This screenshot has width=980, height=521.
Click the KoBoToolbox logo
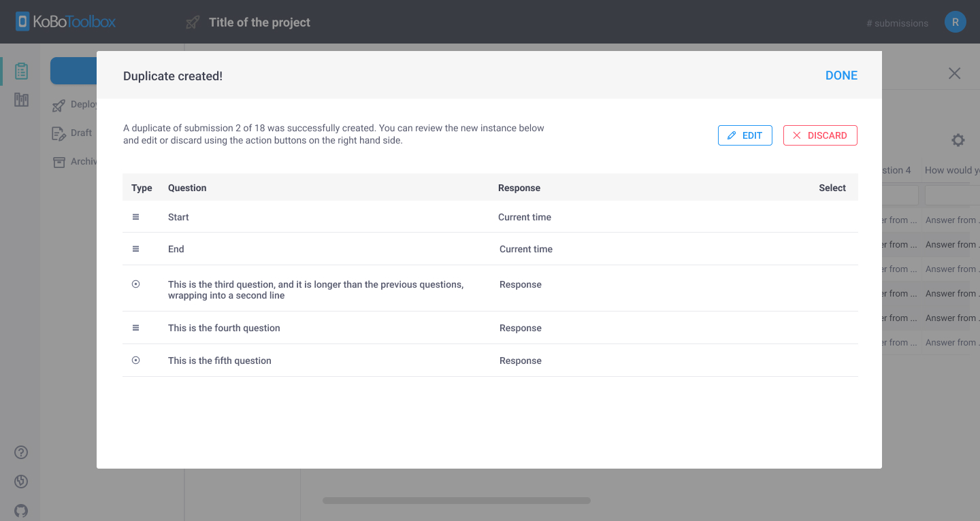65,21
